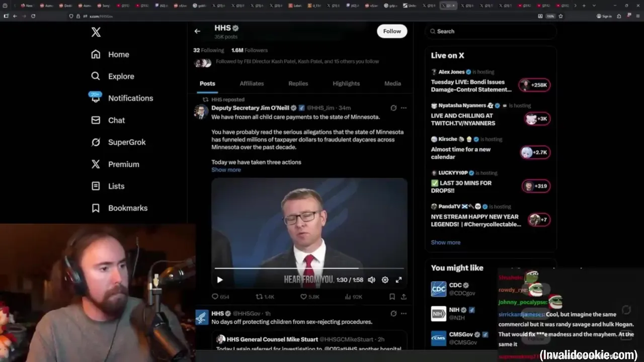Open +258K listeners badge
644x362 pixels.
[535, 85]
